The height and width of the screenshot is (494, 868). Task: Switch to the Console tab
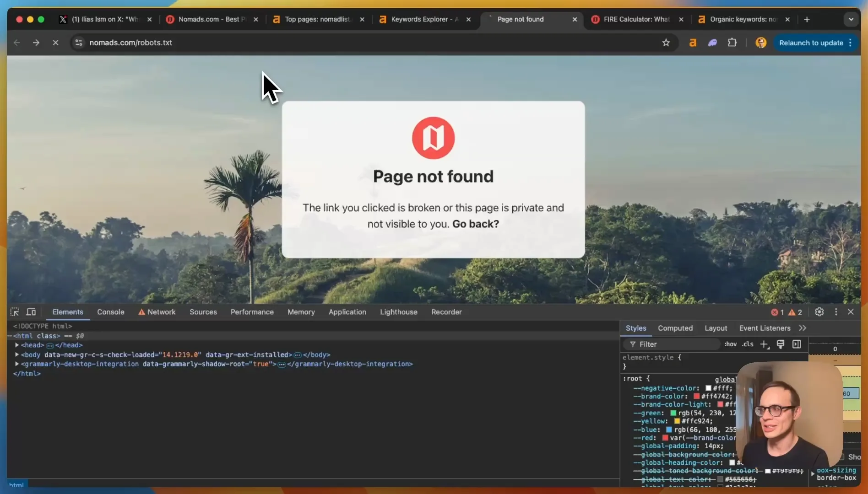[x=110, y=312]
